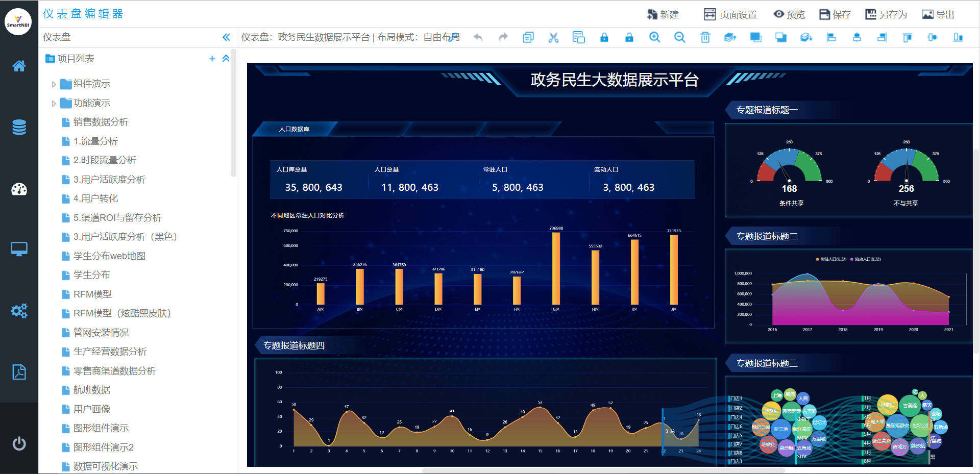Click the align horizontal center icon
This screenshot has height=474, width=980.
[x=857, y=37]
